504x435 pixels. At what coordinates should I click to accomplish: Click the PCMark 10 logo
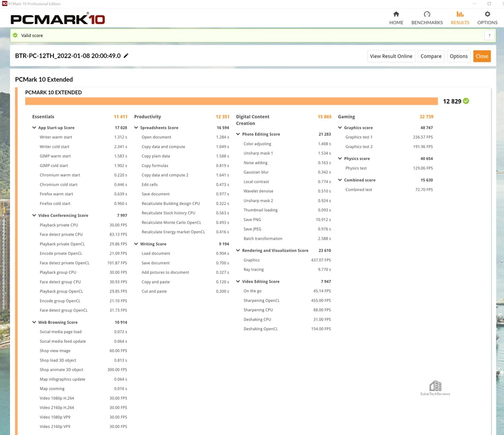tap(58, 19)
